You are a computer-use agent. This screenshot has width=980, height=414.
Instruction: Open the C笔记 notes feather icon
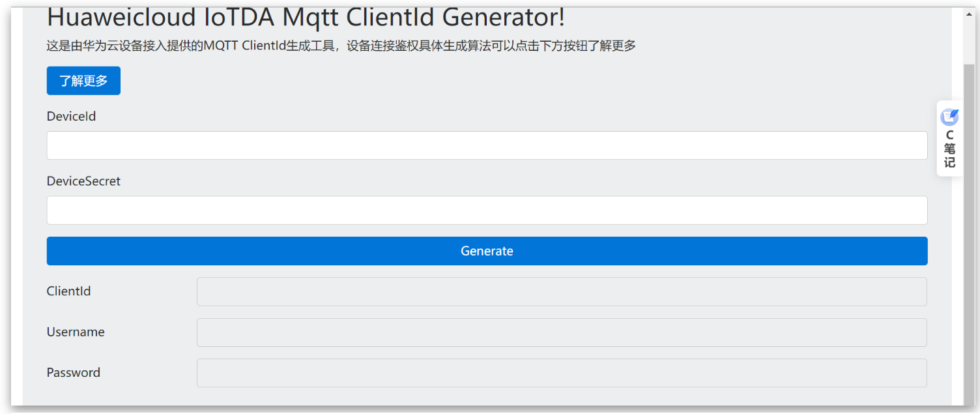[949, 117]
